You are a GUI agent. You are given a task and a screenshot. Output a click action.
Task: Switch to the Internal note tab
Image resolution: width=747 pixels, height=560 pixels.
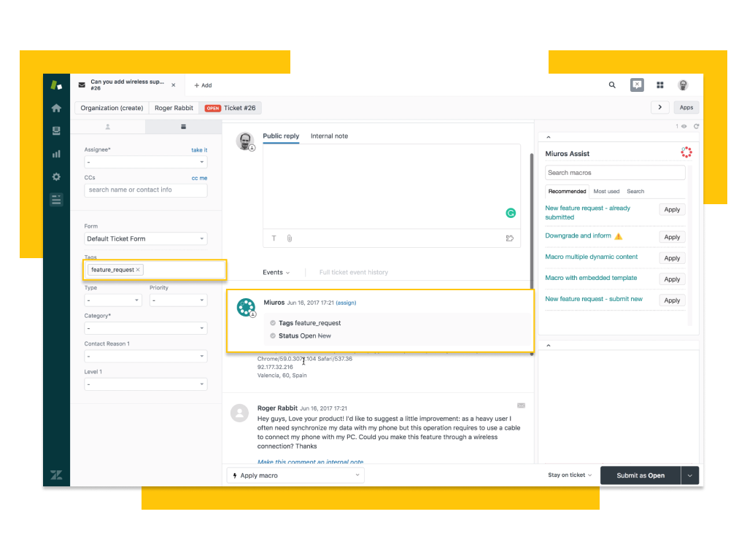point(329,136)
